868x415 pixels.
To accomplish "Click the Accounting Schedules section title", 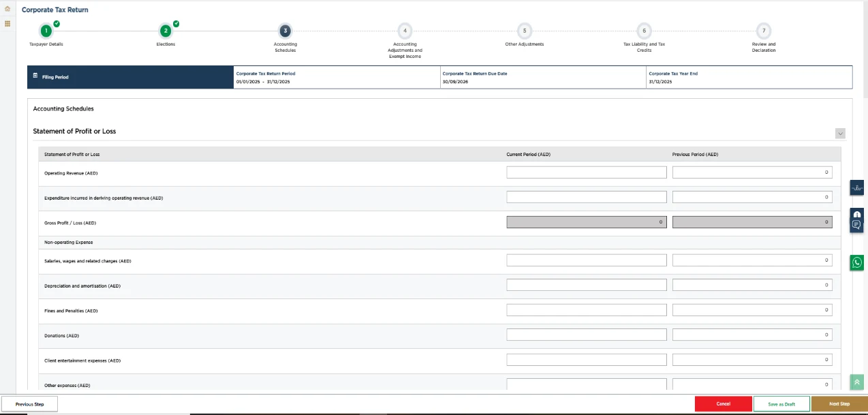I will (63, 108).
